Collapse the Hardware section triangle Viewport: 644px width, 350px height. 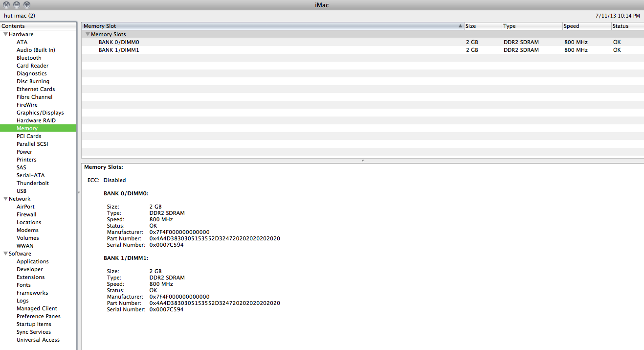tap(5, 34)
